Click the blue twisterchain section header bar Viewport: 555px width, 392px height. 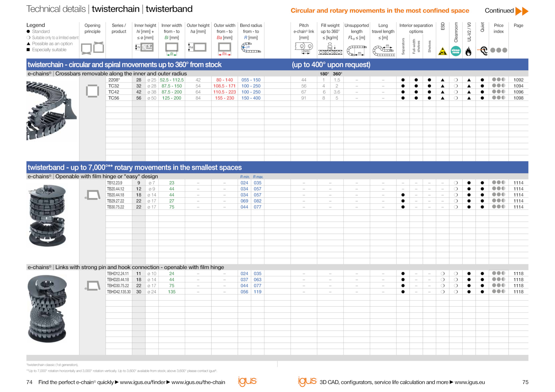point(277,64)
